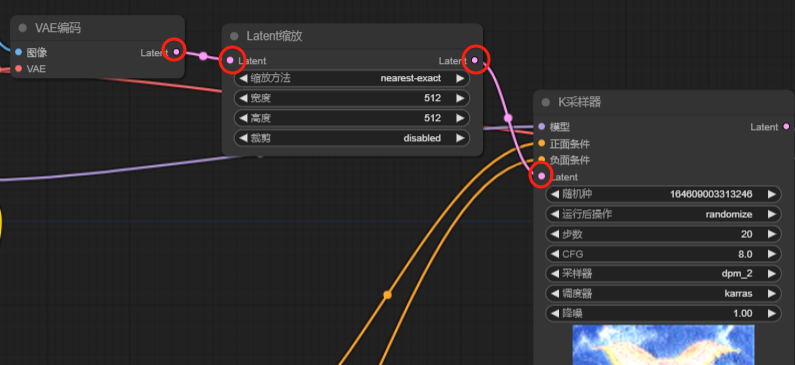Click the CFG value 8.0 field

(x=663, y=254)
